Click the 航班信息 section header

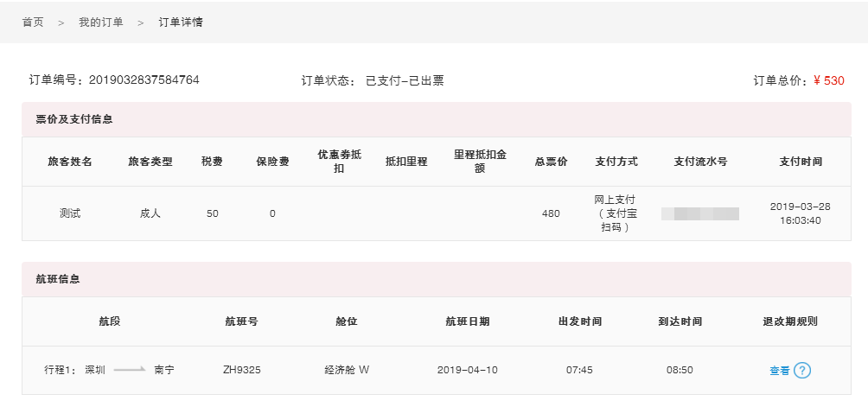pyautogui.click(x=59, y=279)
